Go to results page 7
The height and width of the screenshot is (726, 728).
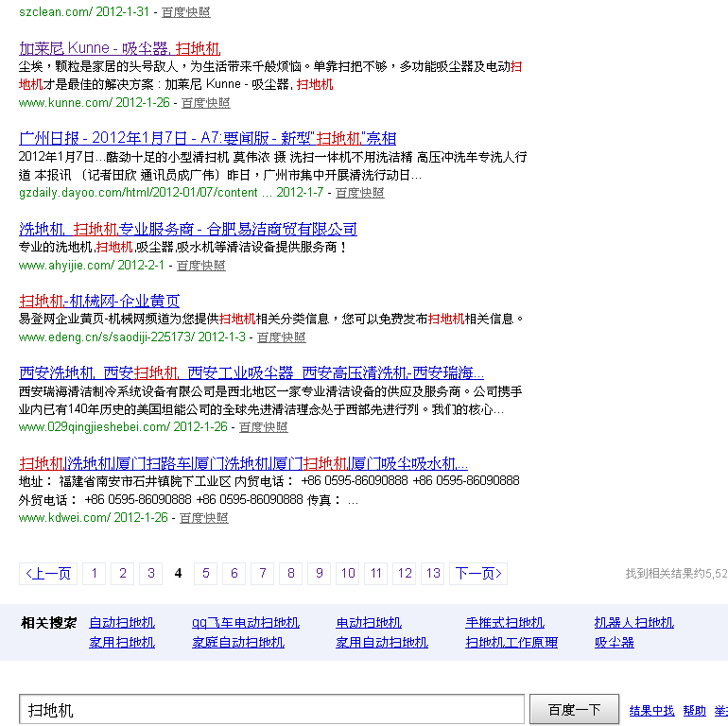point(262,573)
